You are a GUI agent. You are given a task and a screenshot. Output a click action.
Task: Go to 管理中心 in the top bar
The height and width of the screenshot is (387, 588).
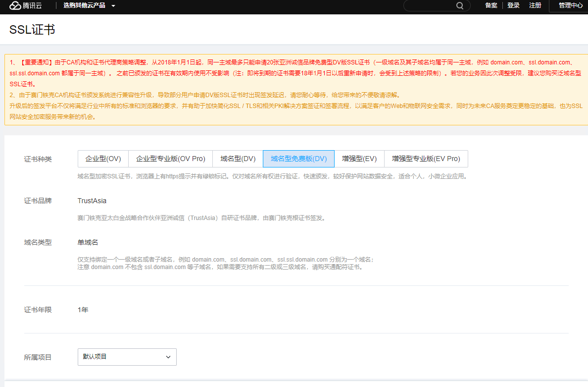(570, 5)
